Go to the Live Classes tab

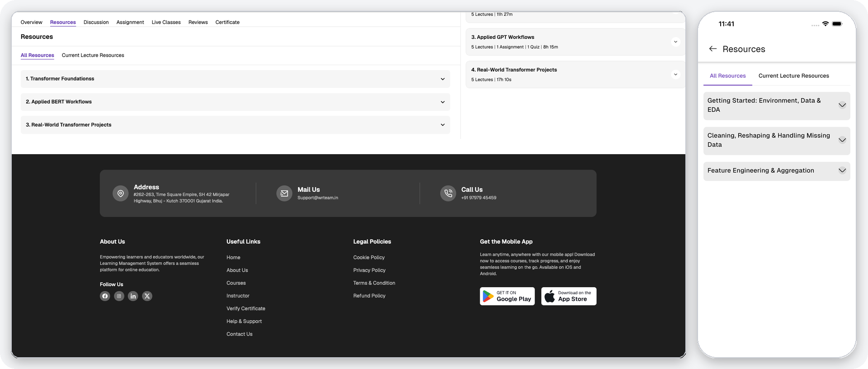click(166, 22)
